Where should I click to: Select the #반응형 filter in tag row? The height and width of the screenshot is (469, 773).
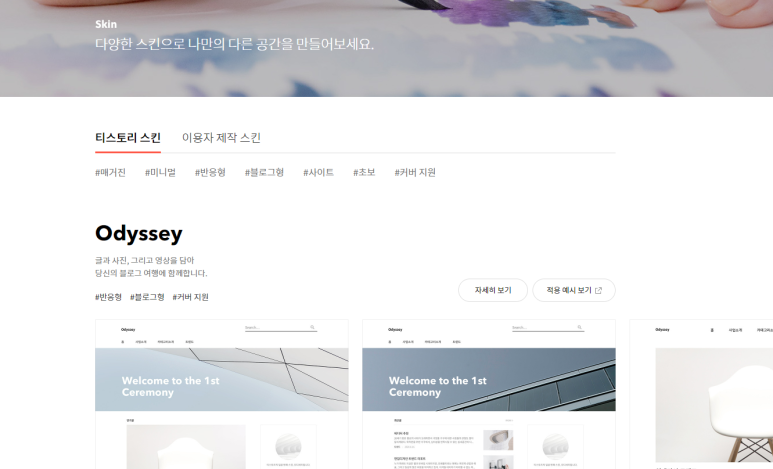(210, 172)
